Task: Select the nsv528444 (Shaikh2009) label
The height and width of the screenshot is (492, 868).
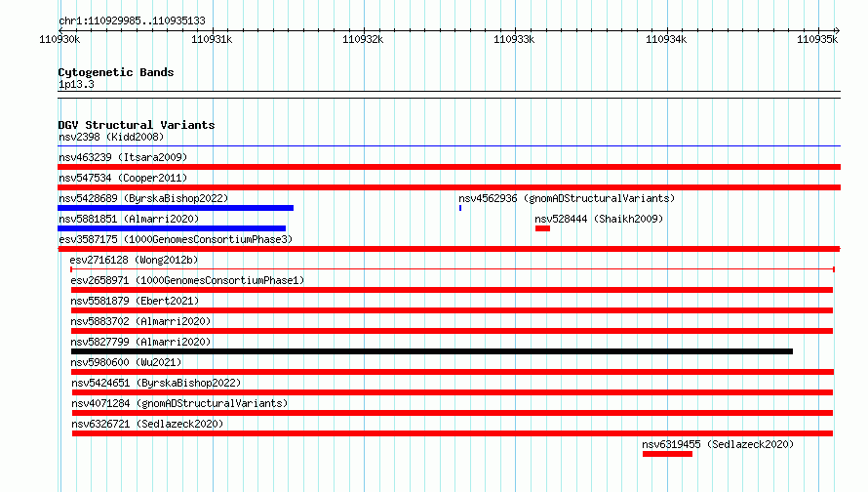Action: (x=599, y=219)
